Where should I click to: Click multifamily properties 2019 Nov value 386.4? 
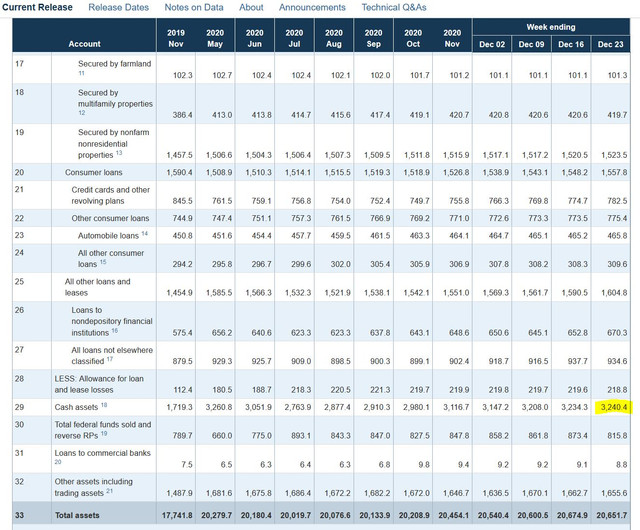(x=182, y=115)
